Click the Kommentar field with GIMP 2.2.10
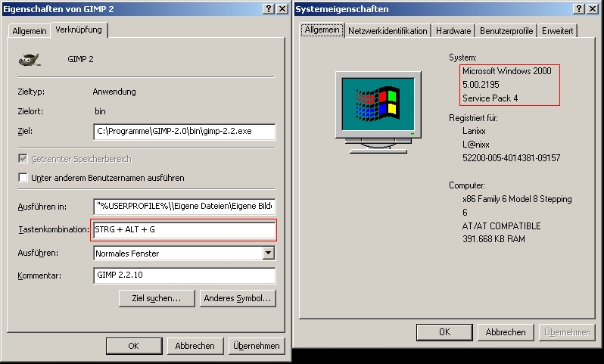The width and height of the screenshot is (604, 364). 184,275
